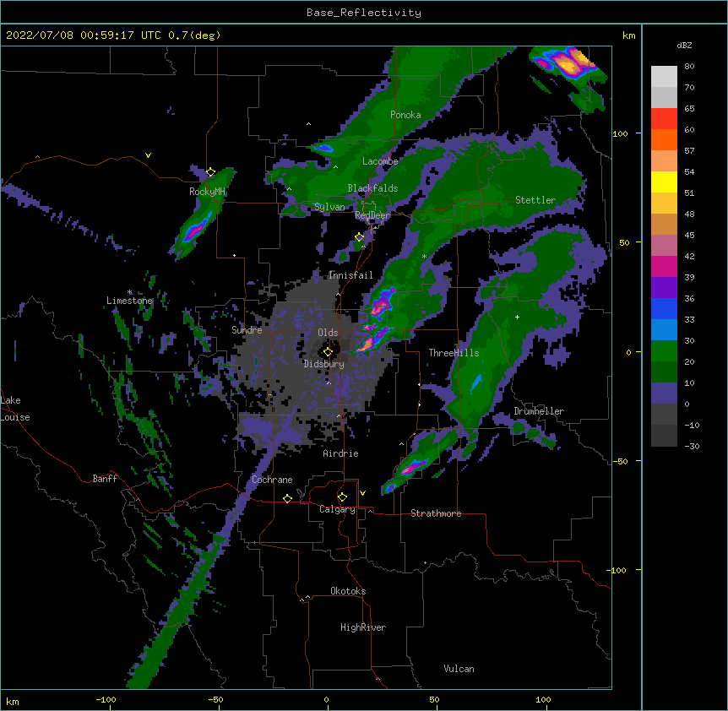Viewport: 728px width, 711px height.
Task: Pick the bright green legend swatch below 30 dBZ
Action: tap(664, 351)
